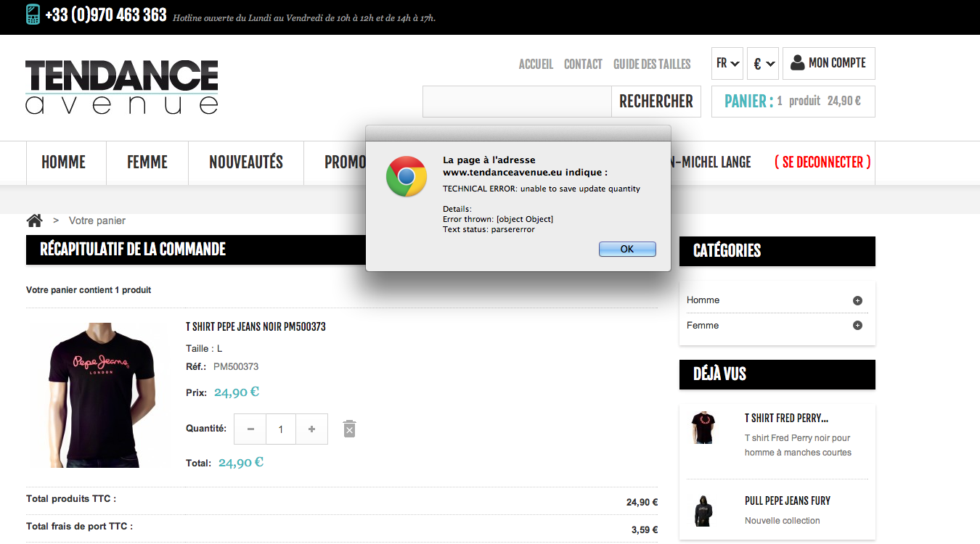This screenshot has width=980, height=544.
Task: Open the HOMME menu
Action: (64, 162)
